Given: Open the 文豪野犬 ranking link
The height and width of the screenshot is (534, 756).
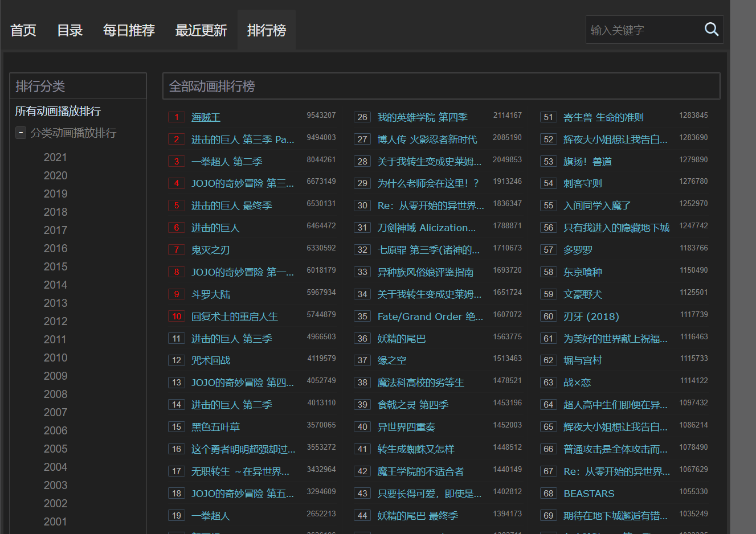Looking at the screenshot, I should tap(582, 294).
